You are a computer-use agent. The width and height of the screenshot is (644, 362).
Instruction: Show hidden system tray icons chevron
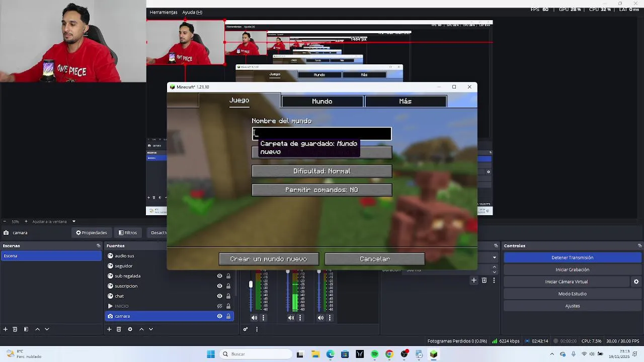click(552, 354)
